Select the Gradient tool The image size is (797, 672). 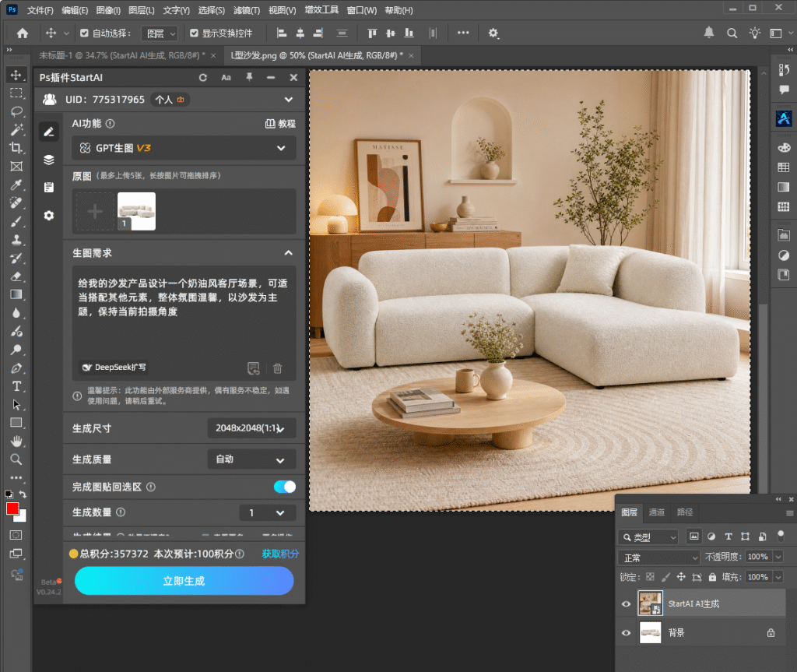point(16,294)
